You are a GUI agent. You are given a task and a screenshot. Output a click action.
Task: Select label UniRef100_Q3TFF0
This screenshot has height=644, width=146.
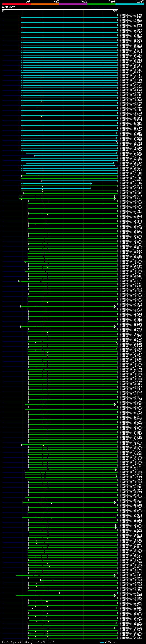pyautogui.click(x=131, y=211)
